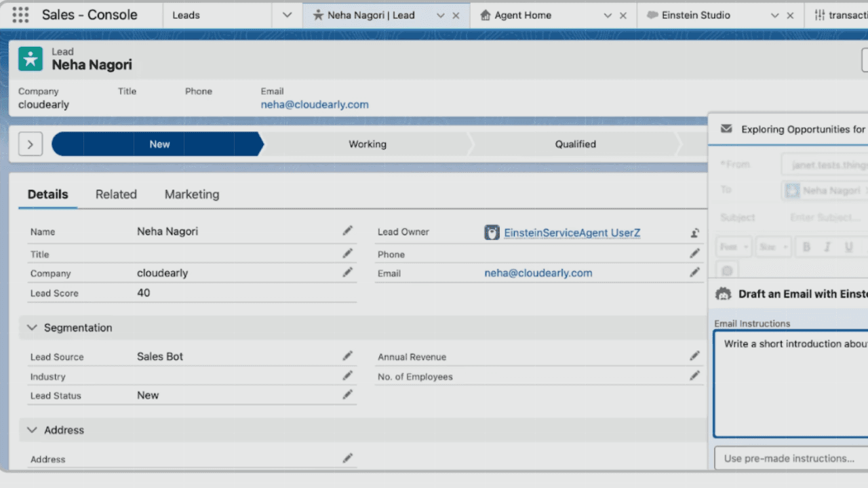Click the From address field in composer
This screenshot has height=488, width=868.
coord(825,164)
